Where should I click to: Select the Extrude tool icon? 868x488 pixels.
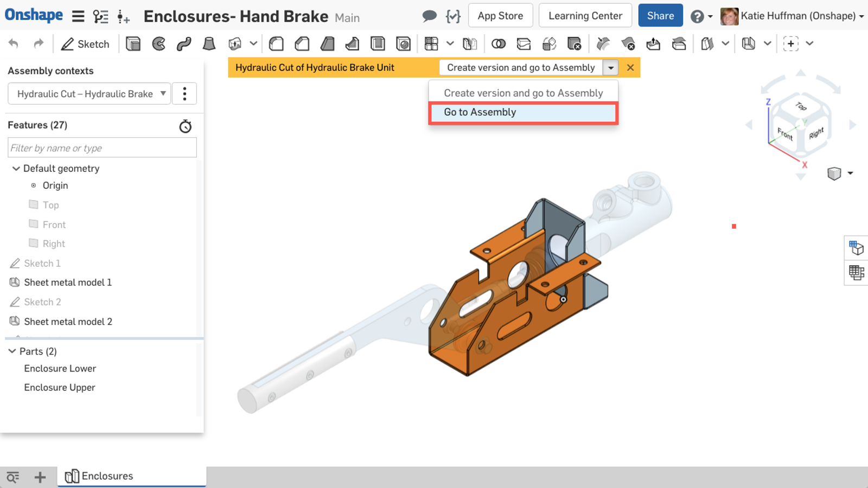pyautogui.click(x=133, y=44)
